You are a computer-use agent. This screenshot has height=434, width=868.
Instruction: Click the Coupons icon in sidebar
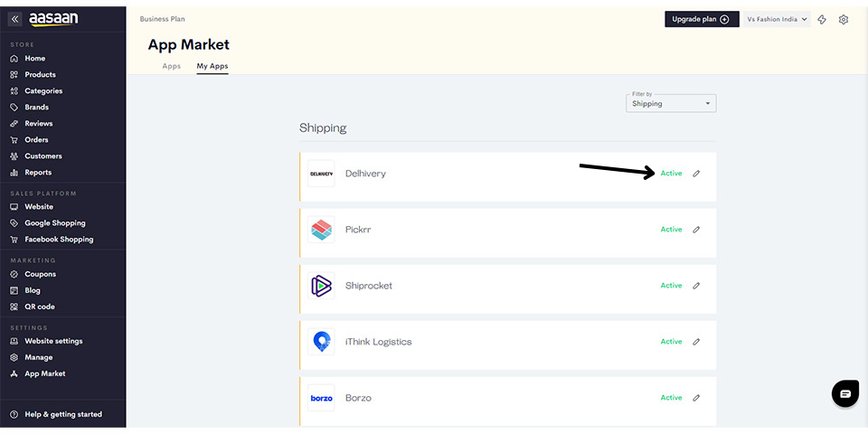[14, 274]
